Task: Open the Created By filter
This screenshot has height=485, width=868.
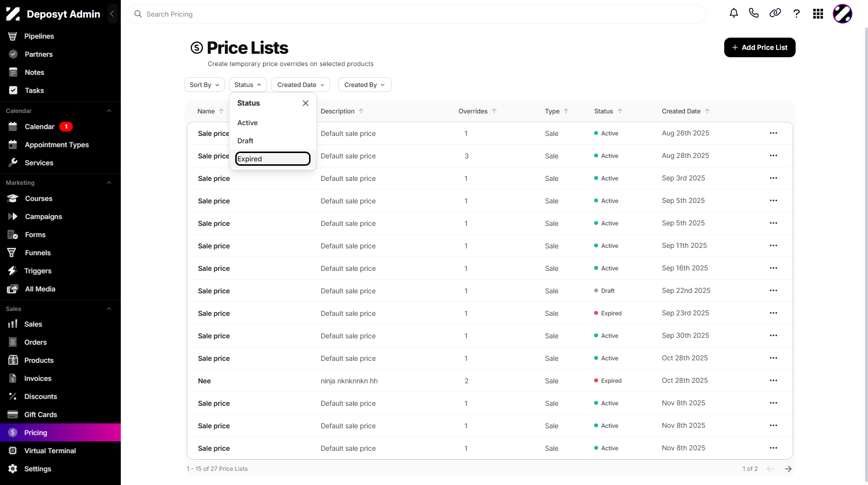Action: 365,85
